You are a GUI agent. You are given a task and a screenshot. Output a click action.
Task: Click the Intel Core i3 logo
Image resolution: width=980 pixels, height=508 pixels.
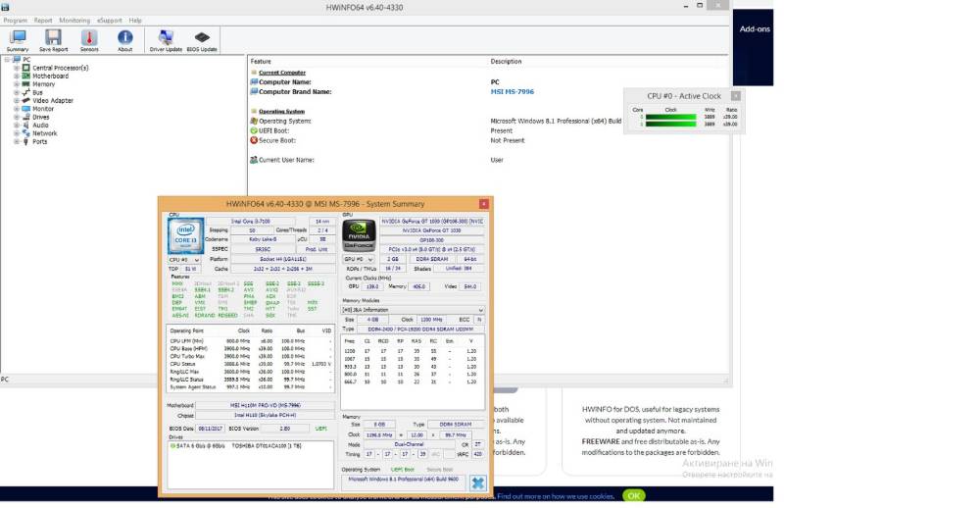click(x=185, y=235)
